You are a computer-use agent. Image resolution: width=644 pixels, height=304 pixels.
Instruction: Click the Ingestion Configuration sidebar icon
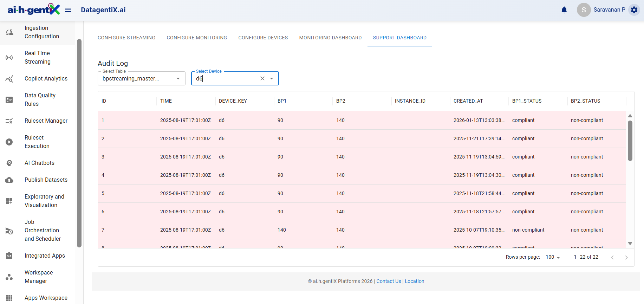pyautogui.click(x=9, y=32)
